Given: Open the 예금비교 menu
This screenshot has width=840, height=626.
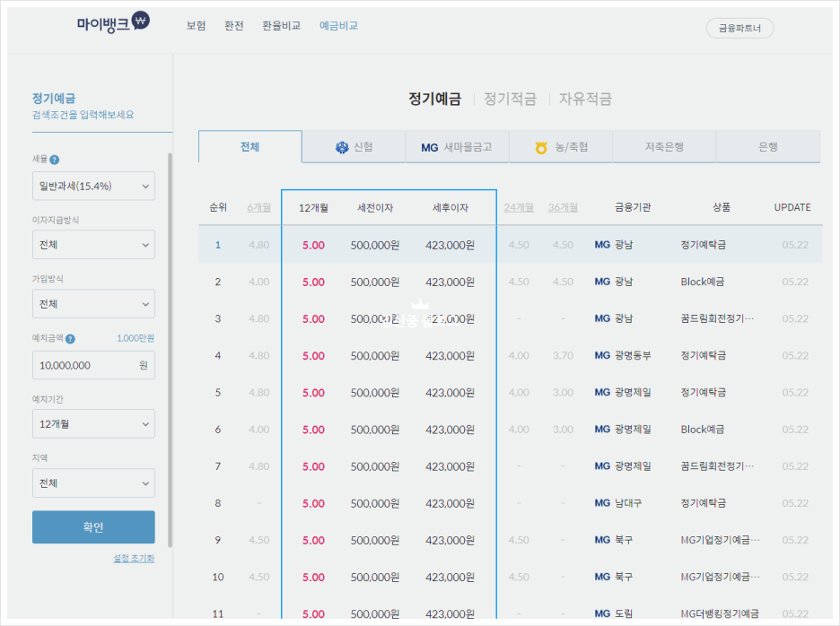Looking at the screenshot, I should pos(338,26).
